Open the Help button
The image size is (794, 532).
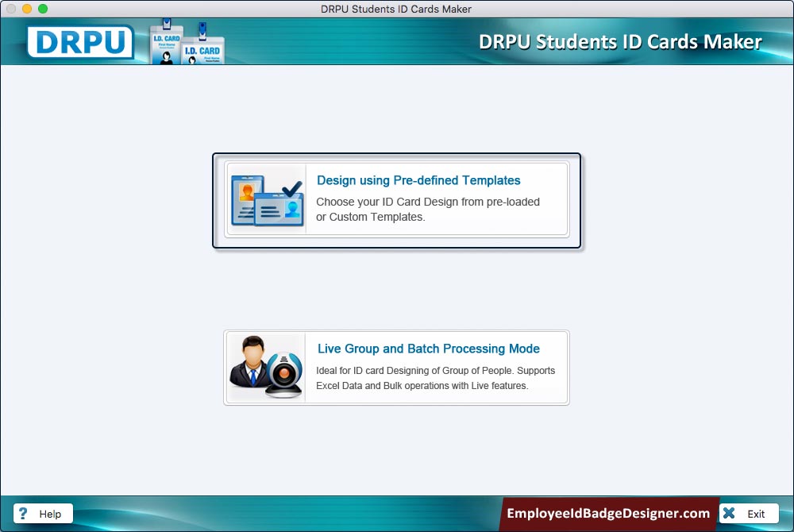point(43,513)
